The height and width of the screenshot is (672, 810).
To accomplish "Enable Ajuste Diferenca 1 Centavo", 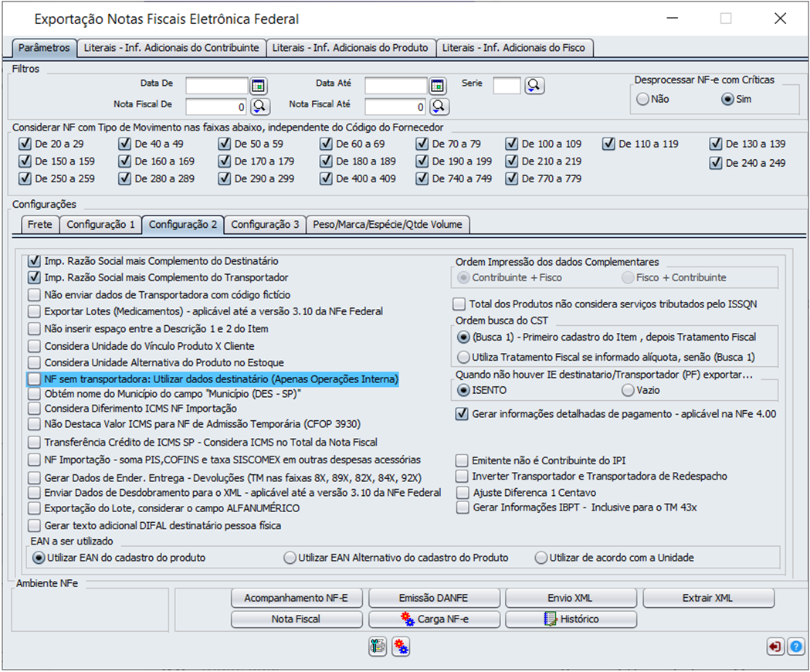I will coord(463,492).
